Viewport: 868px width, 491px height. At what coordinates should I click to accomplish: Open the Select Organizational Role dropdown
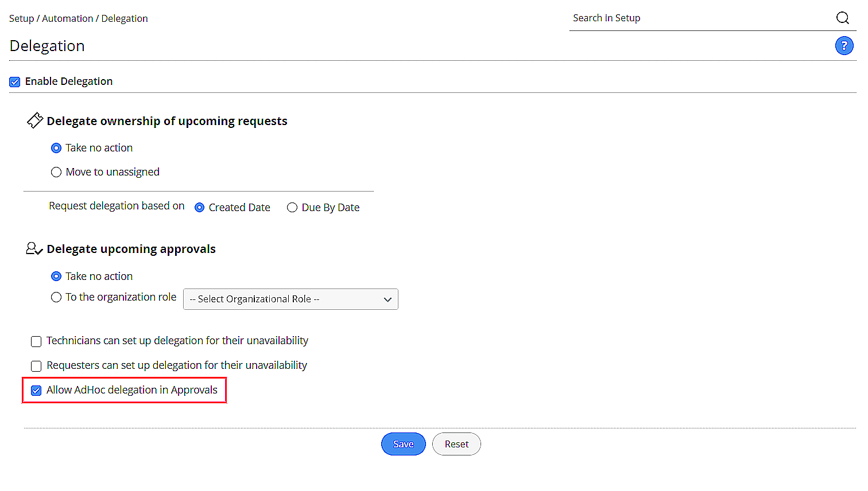click(290, 299)
